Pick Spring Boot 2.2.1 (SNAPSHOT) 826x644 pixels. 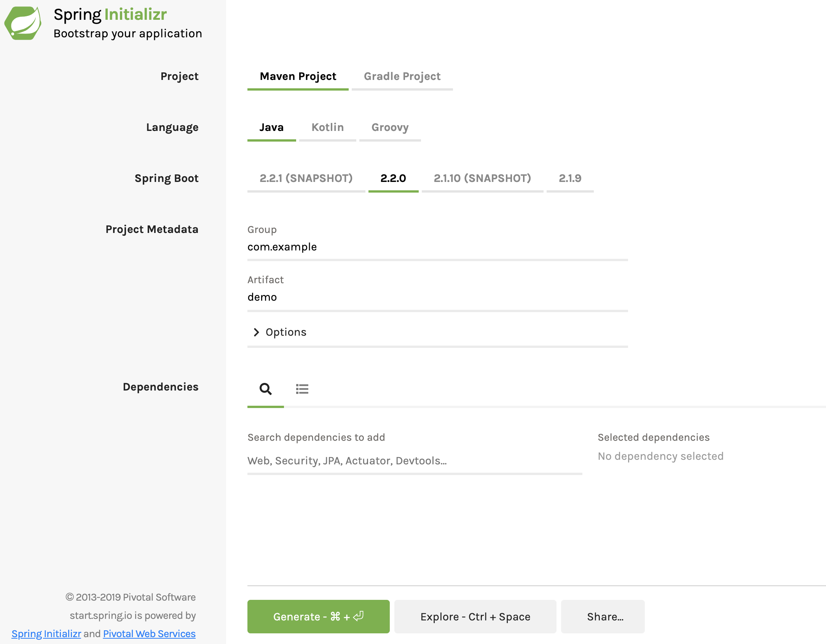pyautogui.click(x=306, y=178)
